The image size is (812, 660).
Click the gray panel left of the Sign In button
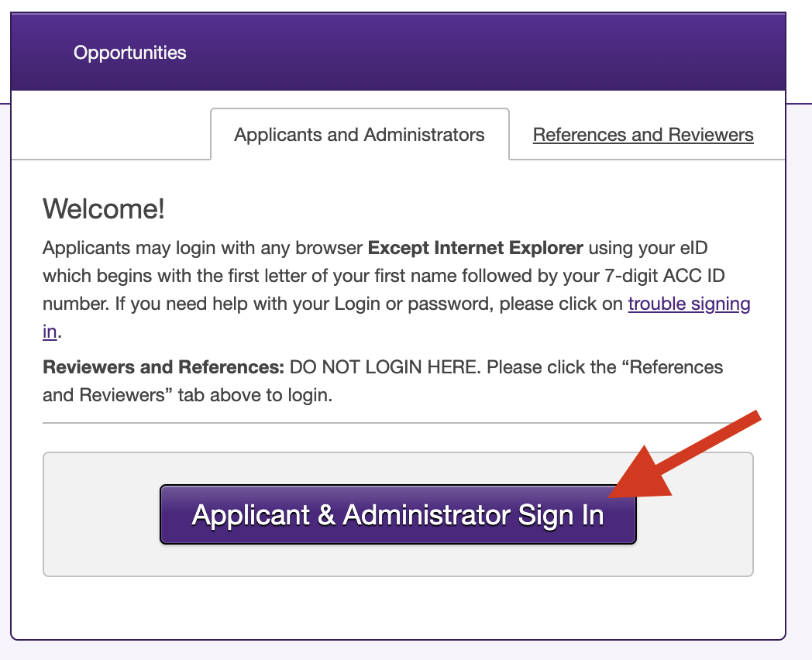point(101,514)
